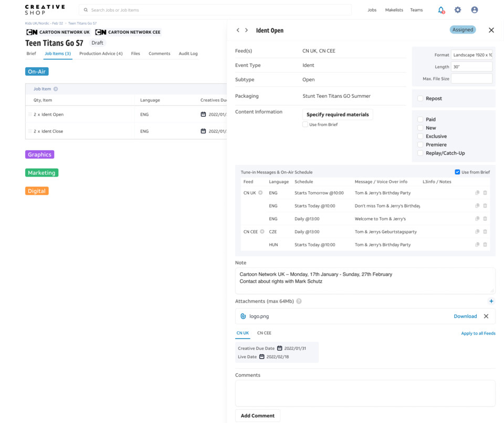Uncheck Use from Brief for Tune-in Messages

[x=457, y=172]
